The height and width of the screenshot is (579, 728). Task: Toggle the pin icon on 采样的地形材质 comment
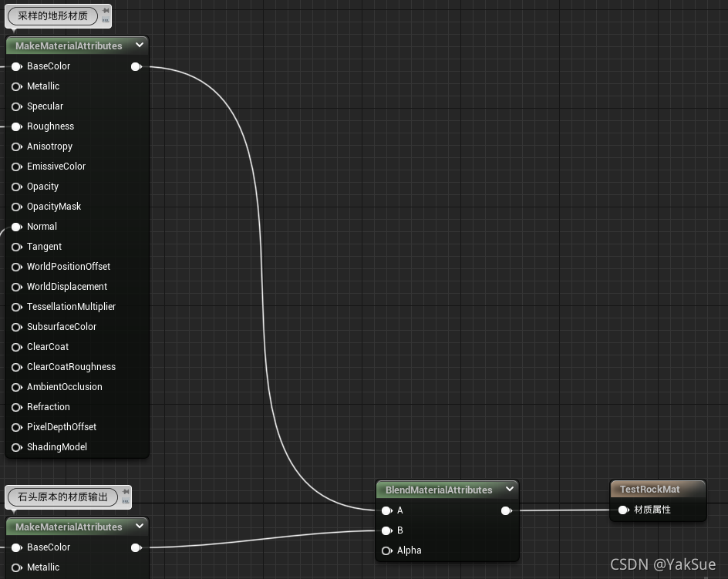tap(106, 10)
